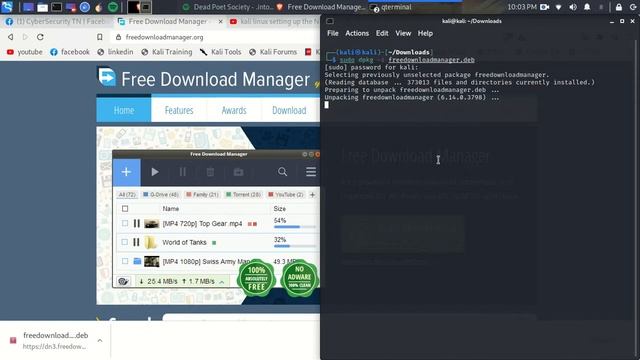Open the network tray icon
This screenshot has height=360, width=640.
559,7
